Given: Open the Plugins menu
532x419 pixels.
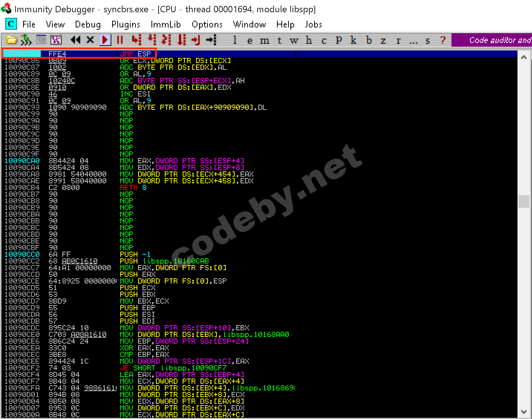Looking at the screenshot, I should click(126, 24).
